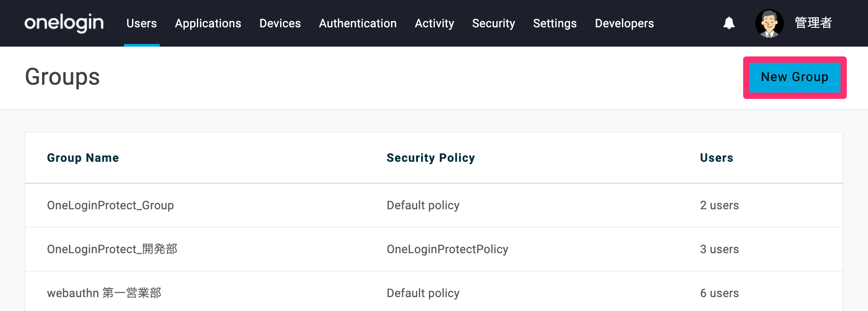Open the 管理者 account menu
The image size is (868, 311).
pyautogui.click(x=813, y=23)
